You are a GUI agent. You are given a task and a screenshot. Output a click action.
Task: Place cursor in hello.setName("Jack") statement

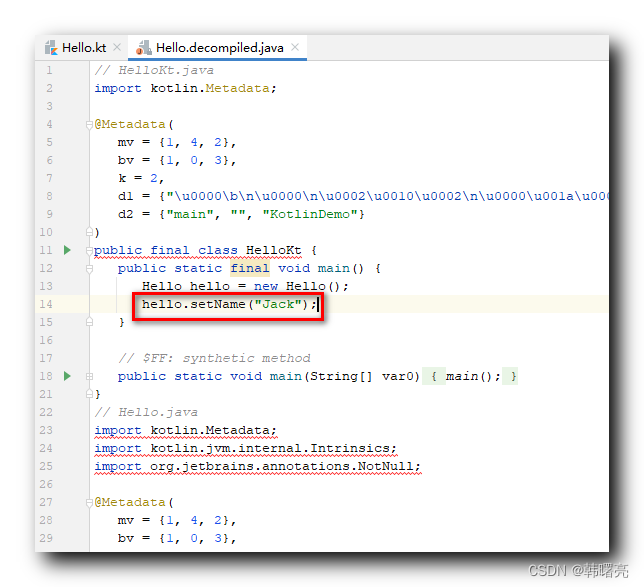[x=229, y=304]
